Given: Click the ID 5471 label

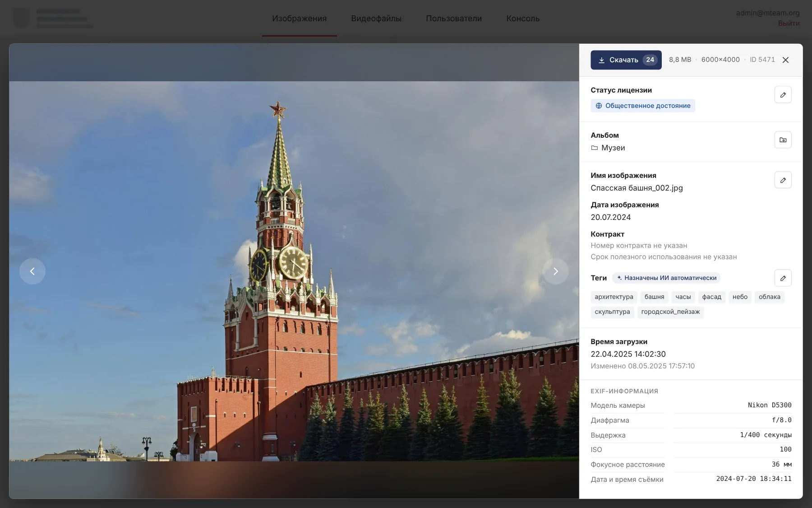Looking at the screenshot, I should [x=762, y=60].
